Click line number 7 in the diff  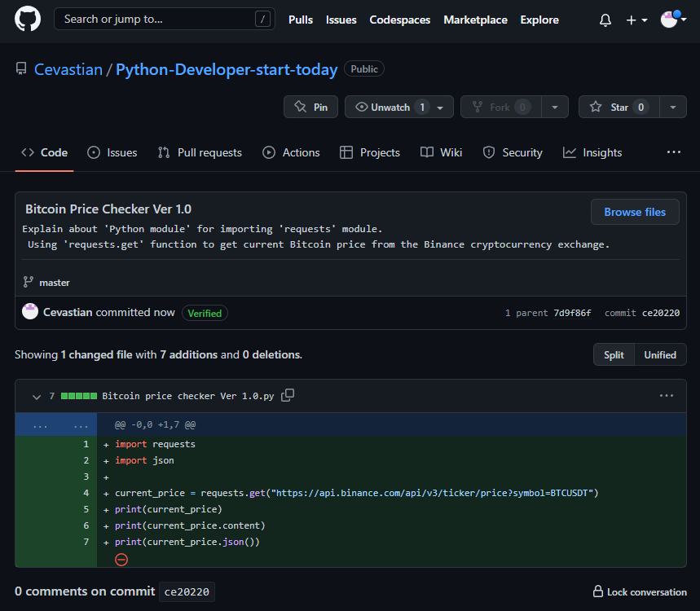click(86, 542)
